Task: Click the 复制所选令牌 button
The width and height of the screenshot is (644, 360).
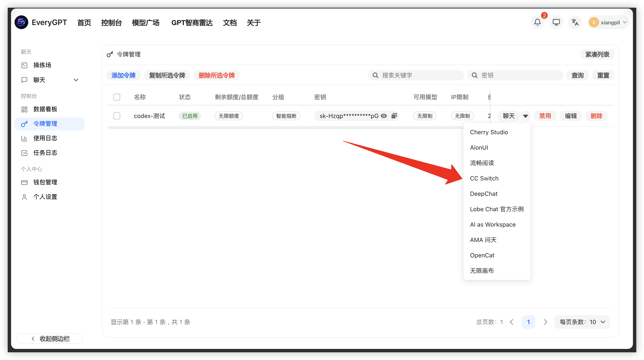Action: [167, 75]
